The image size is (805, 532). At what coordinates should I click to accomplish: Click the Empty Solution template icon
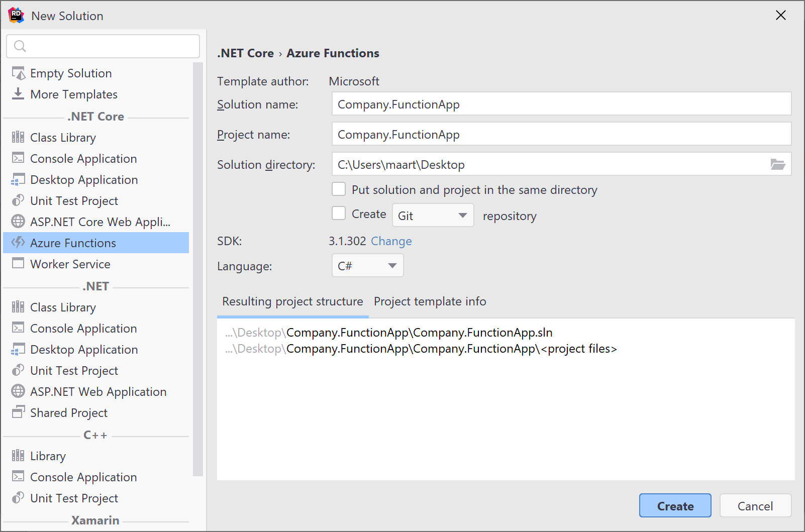click(x=19, y=73)
